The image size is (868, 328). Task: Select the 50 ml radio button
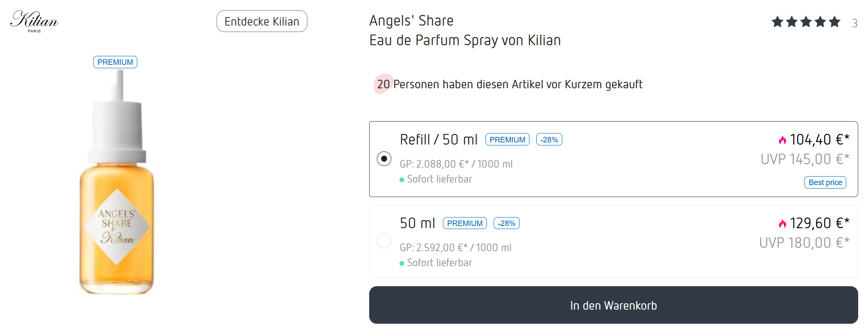pos(384,241)
